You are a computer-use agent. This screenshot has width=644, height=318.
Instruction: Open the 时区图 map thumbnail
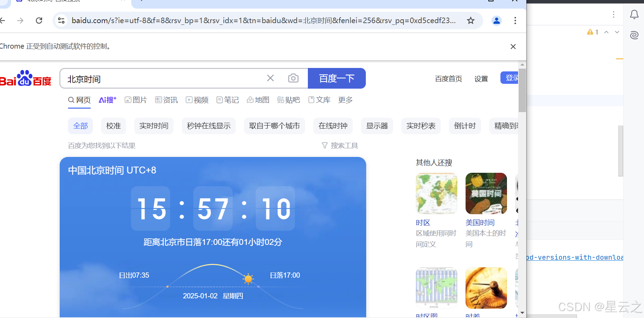click(x=437, y=288)
